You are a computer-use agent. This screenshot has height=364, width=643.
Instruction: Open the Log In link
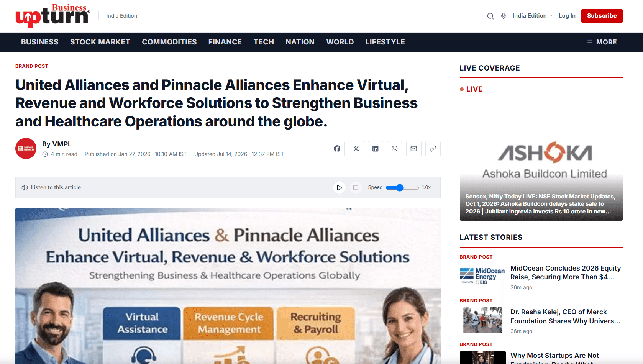click(x=567, y=16)
